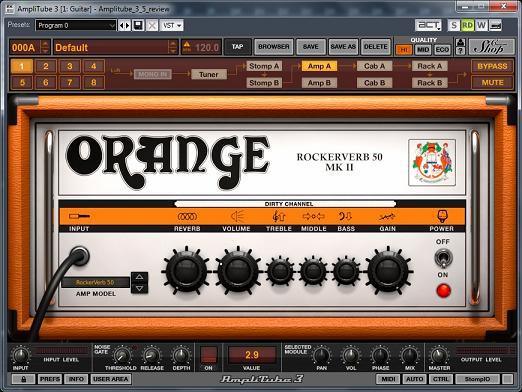This screenshot has width=522, height=392.
Task: Click the SAVE preset button
Action: [311, 47]
